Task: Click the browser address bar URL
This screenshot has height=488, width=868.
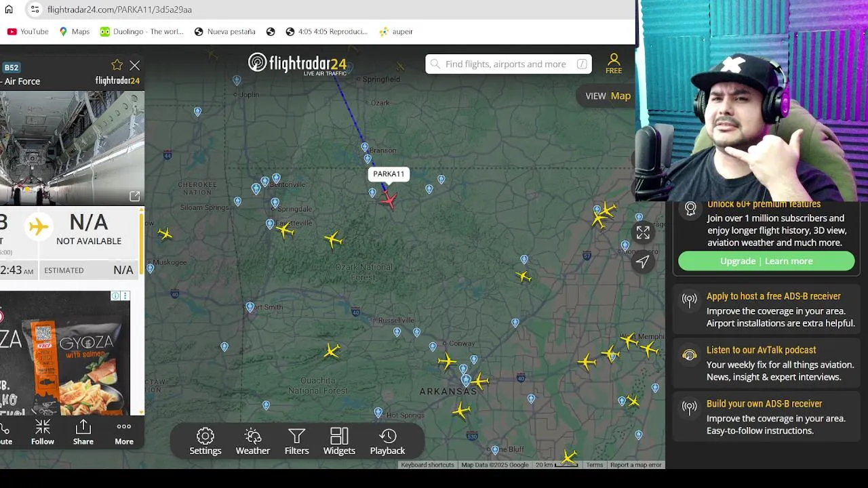Action: (119, 9)
